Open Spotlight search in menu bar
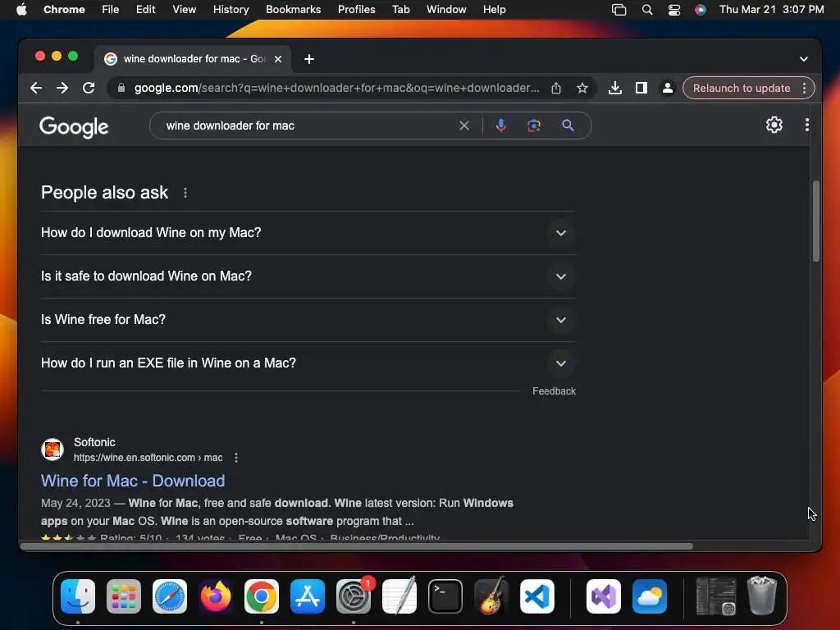This screenshot has width=840, height=630. pyautogui.click(x=647, y=10)
